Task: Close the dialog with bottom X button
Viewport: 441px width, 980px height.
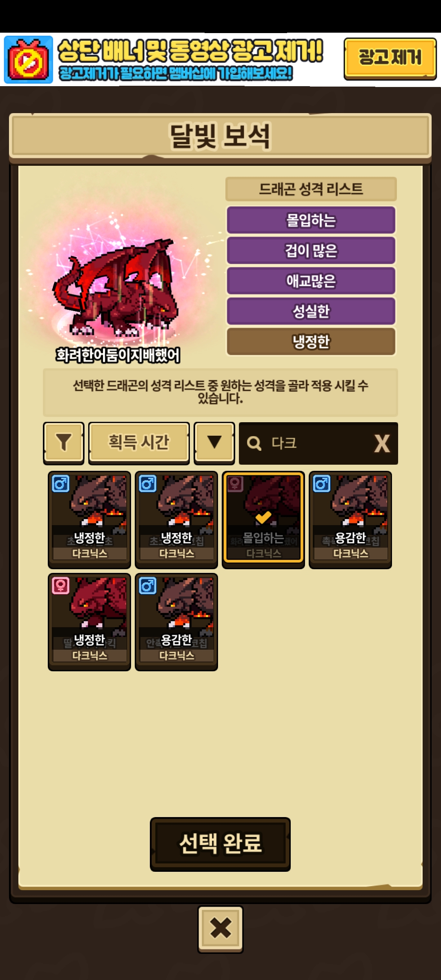Action: click(220, 929)
